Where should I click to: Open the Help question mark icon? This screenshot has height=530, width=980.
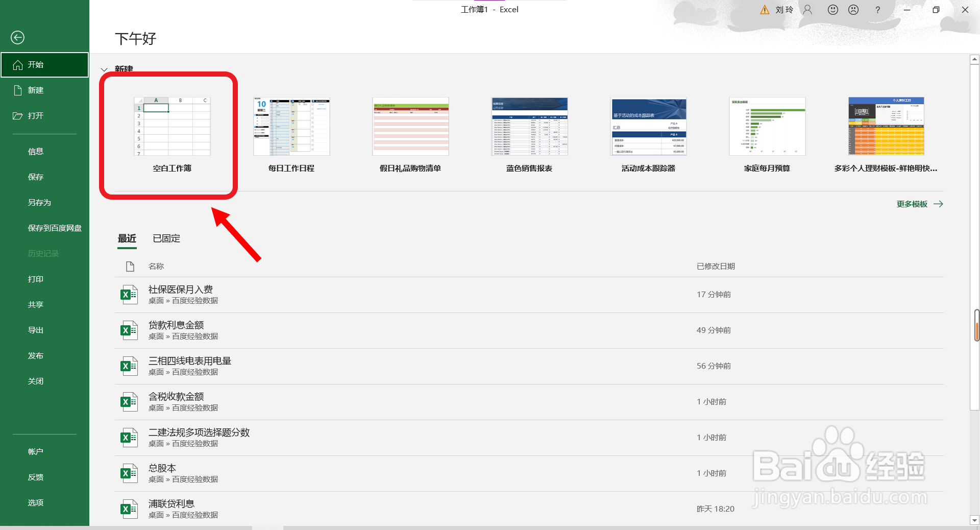tap(877, 10)
